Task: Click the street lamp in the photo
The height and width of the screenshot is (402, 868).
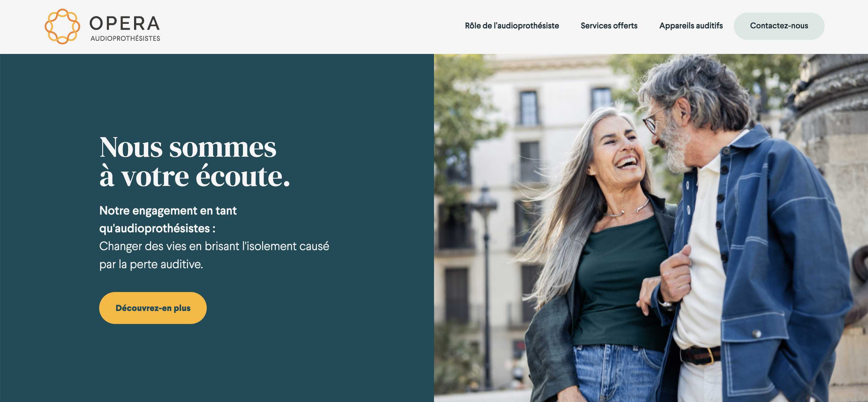Action: pyautogui.click(x=486, y=286)
